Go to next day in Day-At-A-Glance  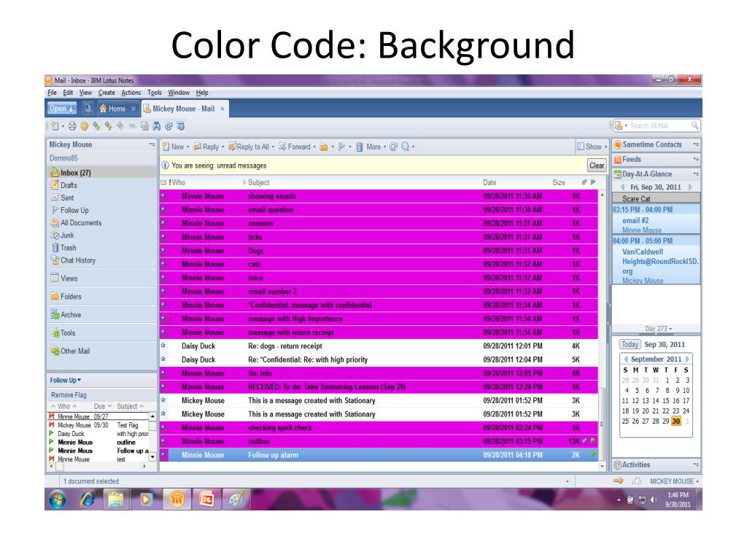tap(689, 187)
